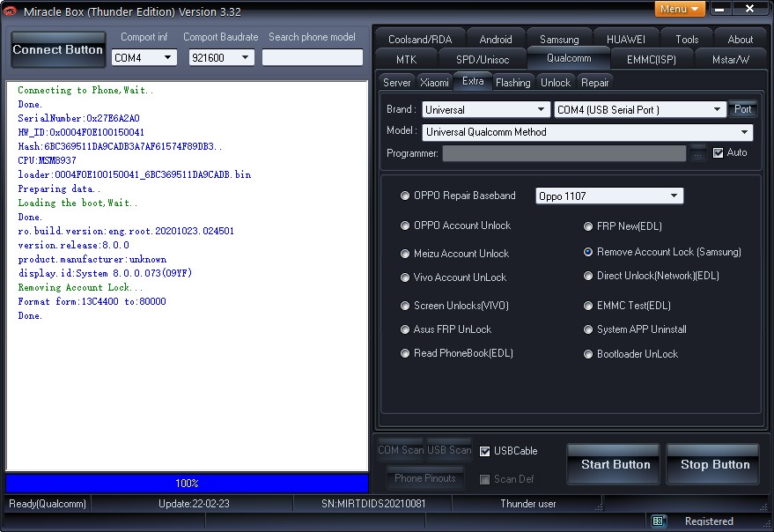
Task: Click the blue 100% progress bar
Action: 187,483
